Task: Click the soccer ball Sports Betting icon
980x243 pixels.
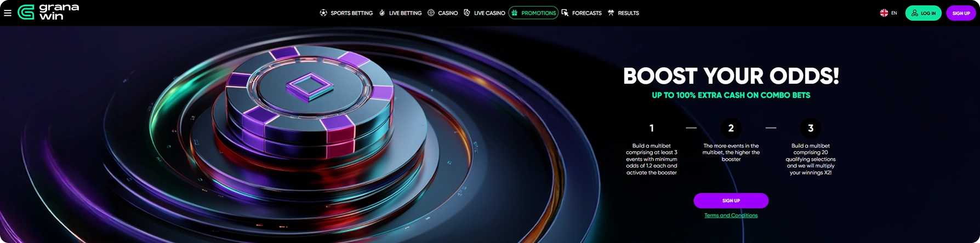Action: (323, 13)
